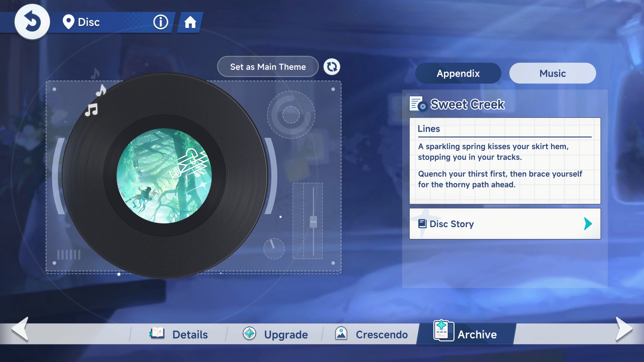Open the info icon next to Disc
This screenshot has width=644, height=362.
[161, 22]
